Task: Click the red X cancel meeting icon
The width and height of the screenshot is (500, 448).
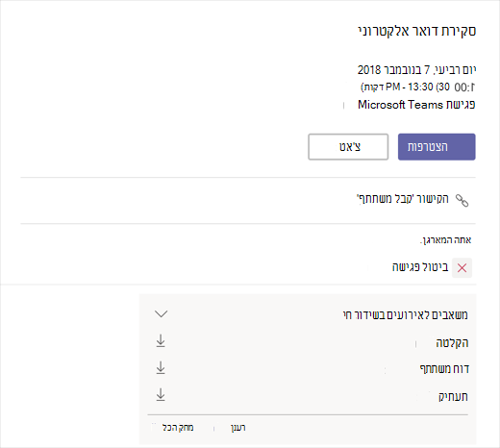Action: [462, 267]
